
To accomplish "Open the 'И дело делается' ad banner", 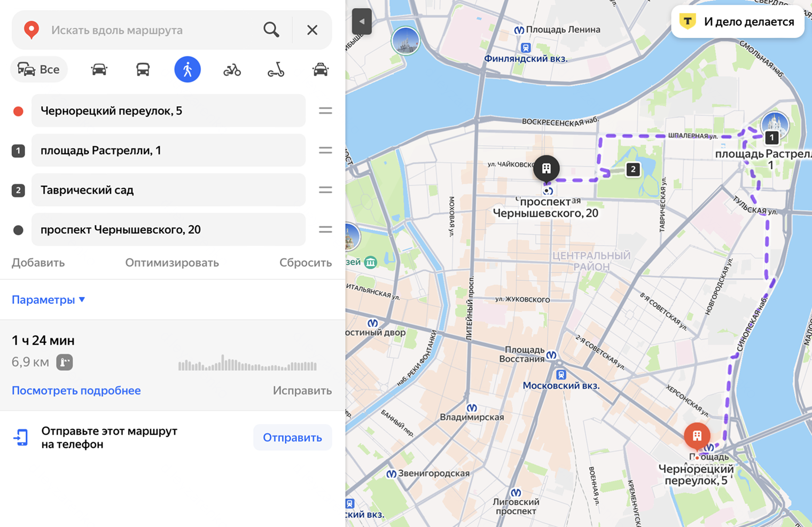I will coord(738,22).
